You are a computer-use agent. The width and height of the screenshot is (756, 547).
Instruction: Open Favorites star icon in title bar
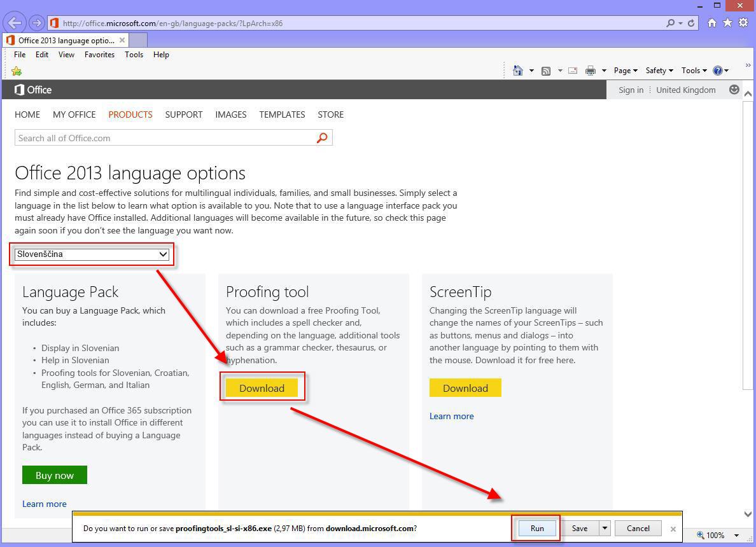727,23
